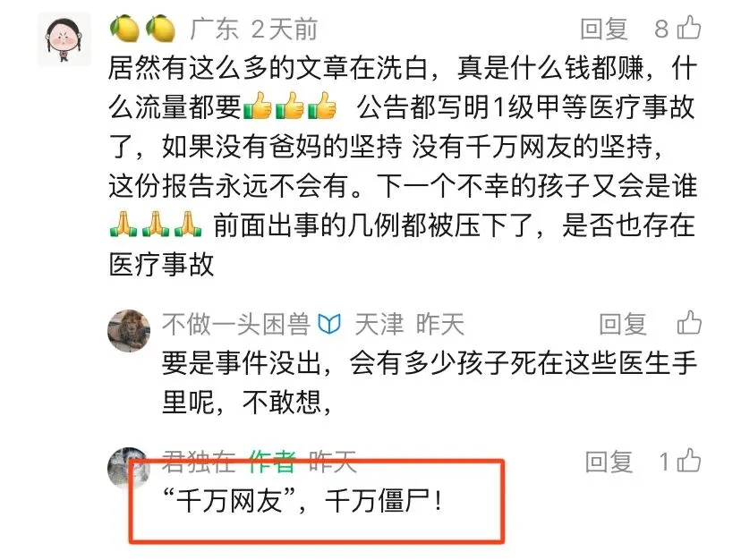Tap the comment text “千万网友”，千万僵尸！
741x560 pixels.
[x=302, y=500]
